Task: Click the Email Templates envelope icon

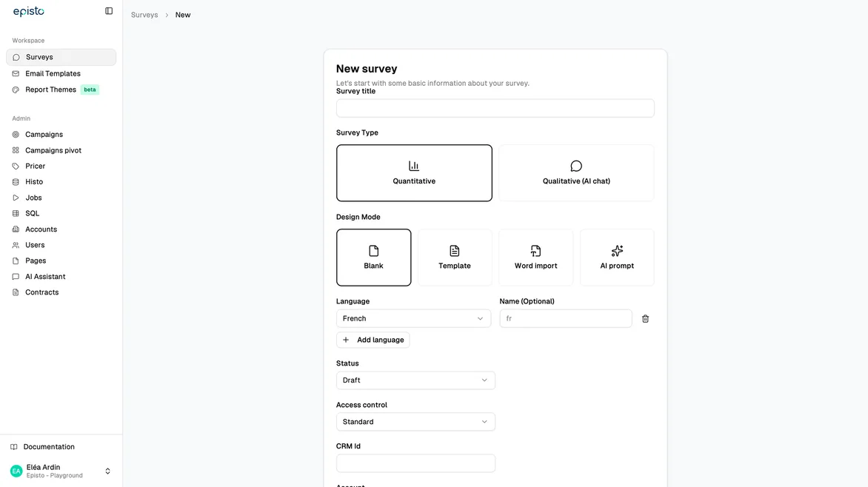Action: (16, 73)
